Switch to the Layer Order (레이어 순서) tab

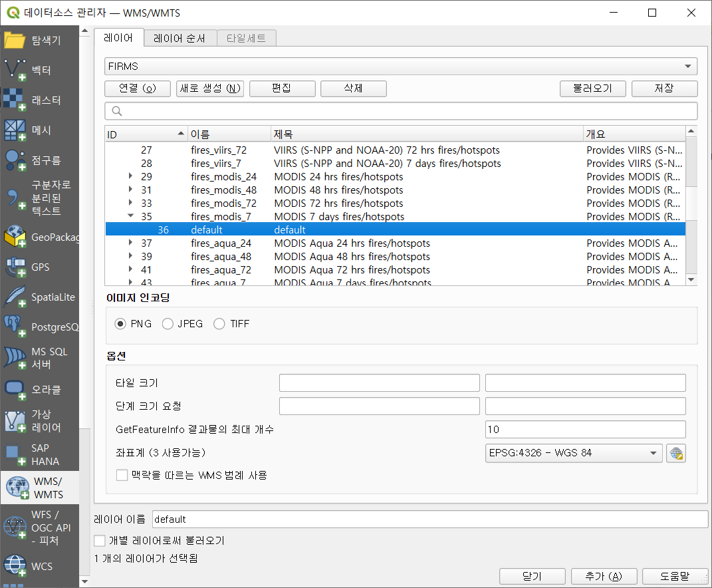point(179,38)
